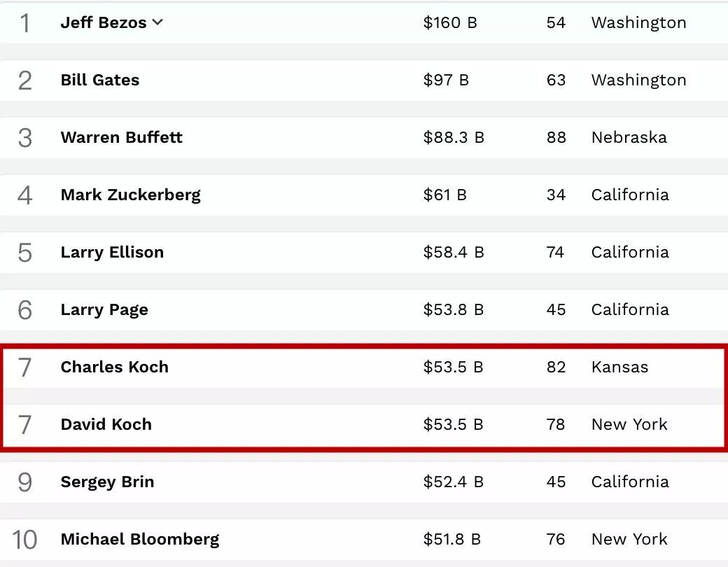Expand the chevron next to Jeff Bezos
The width and height of the screenshot is (728, 567).
tap(158, 22)
